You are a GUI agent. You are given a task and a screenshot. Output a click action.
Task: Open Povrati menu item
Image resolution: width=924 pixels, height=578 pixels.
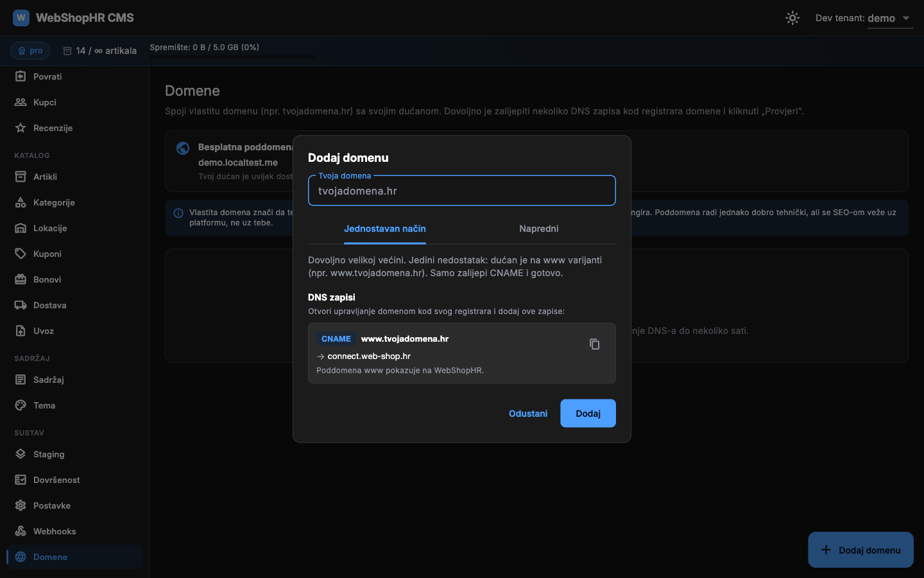tap(74, 76)
